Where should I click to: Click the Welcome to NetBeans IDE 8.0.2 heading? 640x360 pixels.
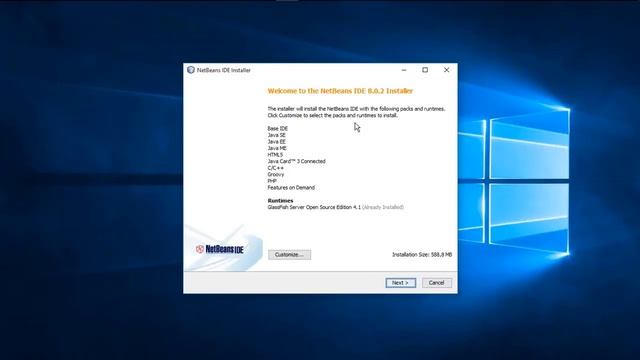point(340,91)
